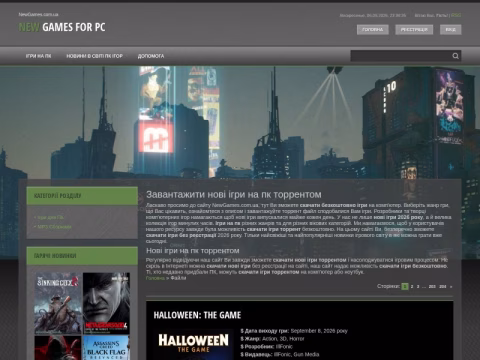This screenshot has height=360, width=480.
Task: Go to page 2 in pagination
Action: click(412, 287)
